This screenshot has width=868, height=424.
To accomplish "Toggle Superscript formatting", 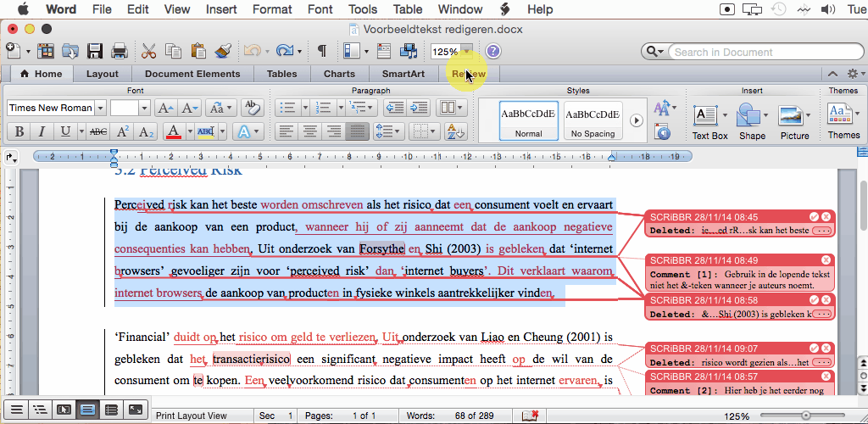I will coord(122,131).
